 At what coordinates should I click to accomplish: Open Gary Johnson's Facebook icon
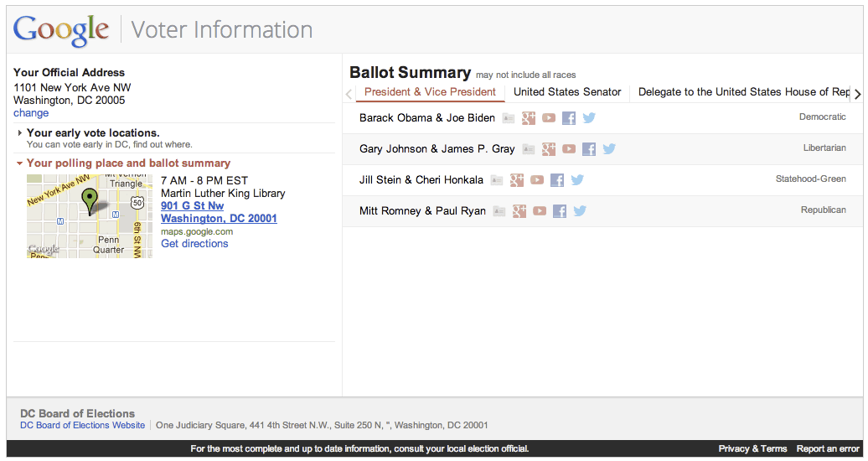pos(589,149)
